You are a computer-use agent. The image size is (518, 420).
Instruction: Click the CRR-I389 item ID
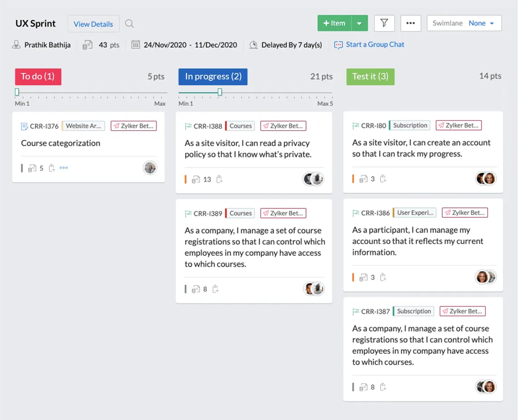208,214
